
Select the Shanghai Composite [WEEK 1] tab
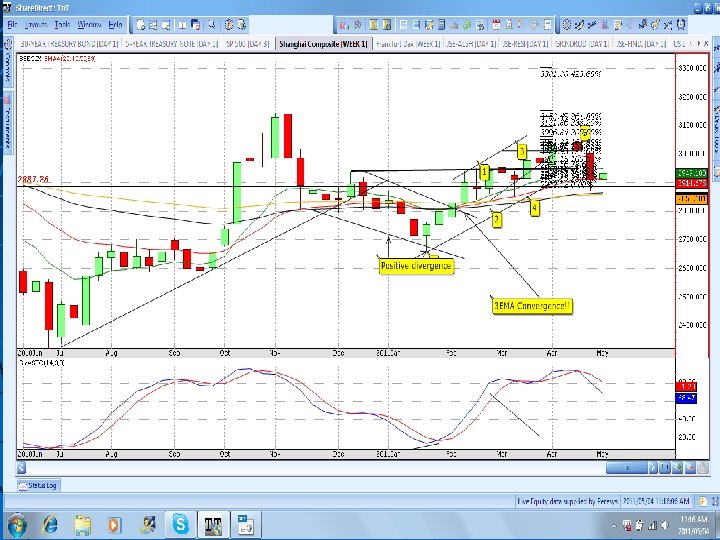pyautogui.click(x=323, y=44)
